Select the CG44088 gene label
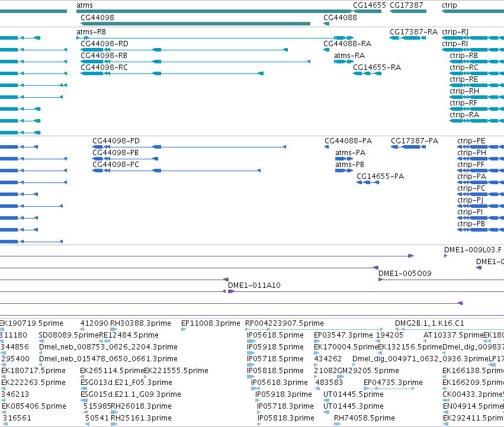The image size is (504, 427). 340,17
